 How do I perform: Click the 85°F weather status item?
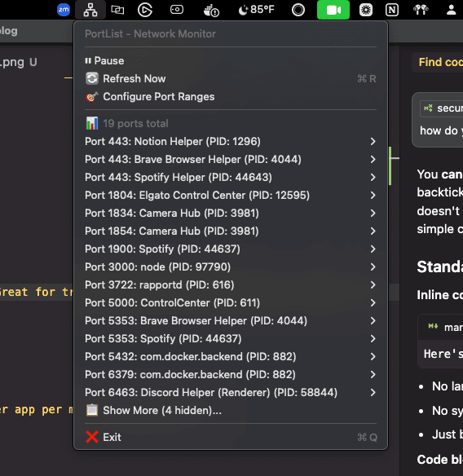point(256,10)
